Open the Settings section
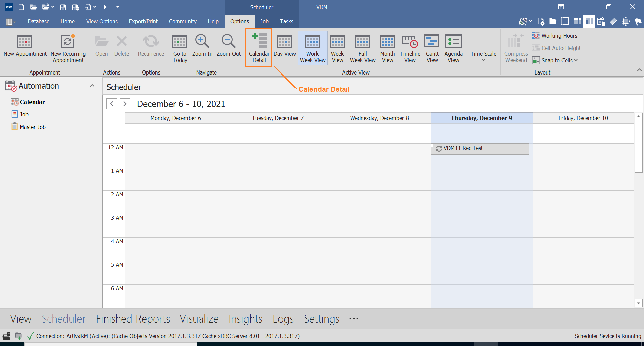Viewport: 644px width, 346px height. click(x=322, y=319)
